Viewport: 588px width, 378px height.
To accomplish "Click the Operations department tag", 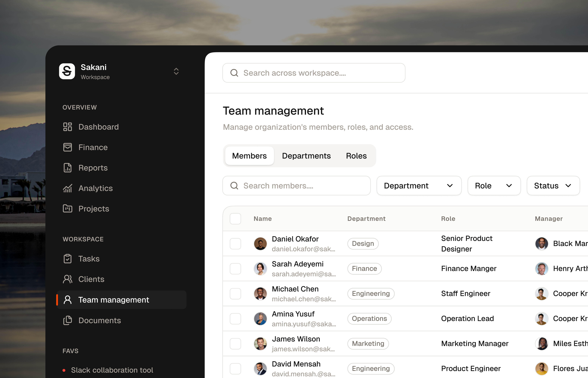I will [x=369, y=319].
